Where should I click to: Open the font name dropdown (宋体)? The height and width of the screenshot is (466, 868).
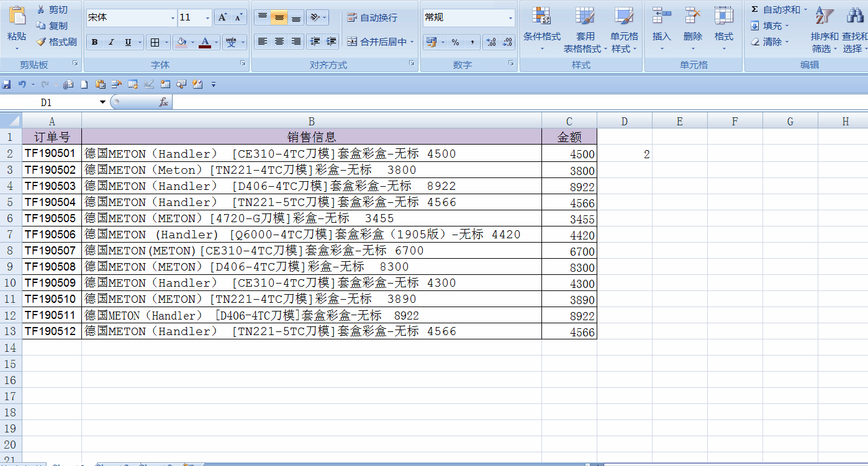173,18
